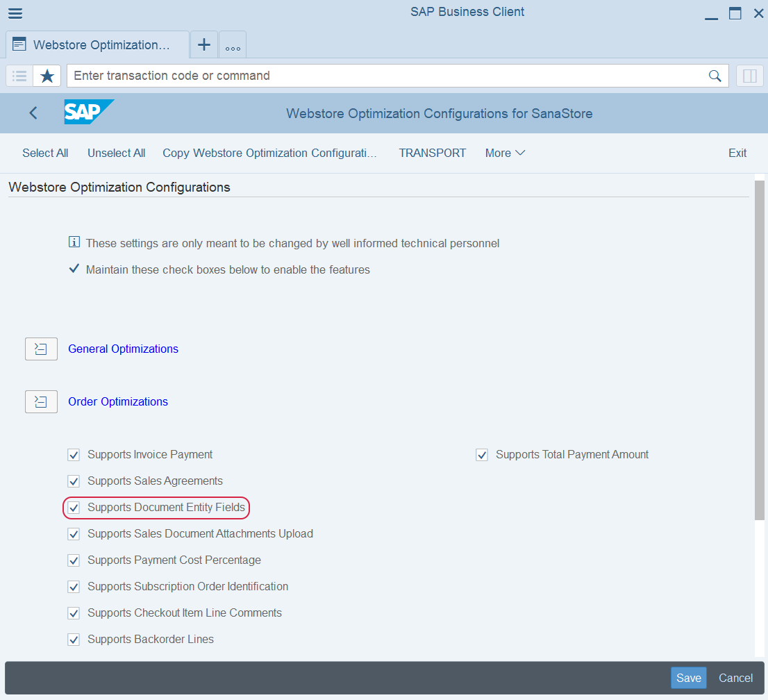Toggle Supports Total Payment Amount checkbox
768x700 pixels.
(482, 455)
